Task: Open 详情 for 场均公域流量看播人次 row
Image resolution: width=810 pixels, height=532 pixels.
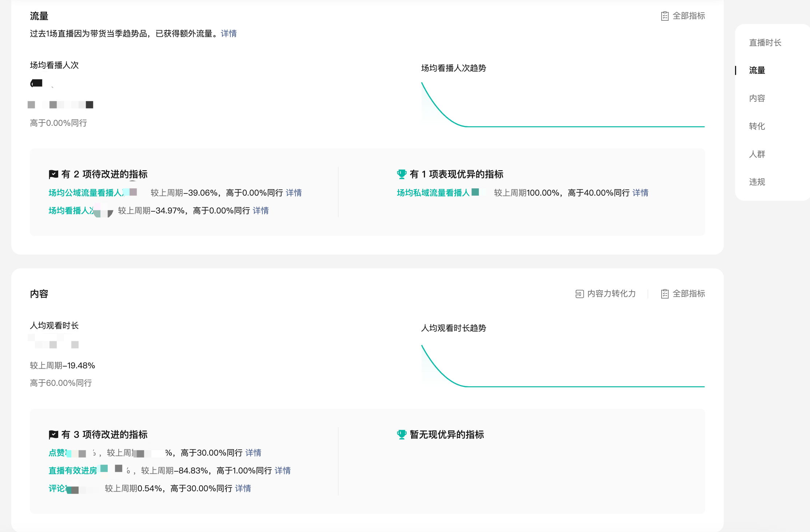Action: click(294, 193)
